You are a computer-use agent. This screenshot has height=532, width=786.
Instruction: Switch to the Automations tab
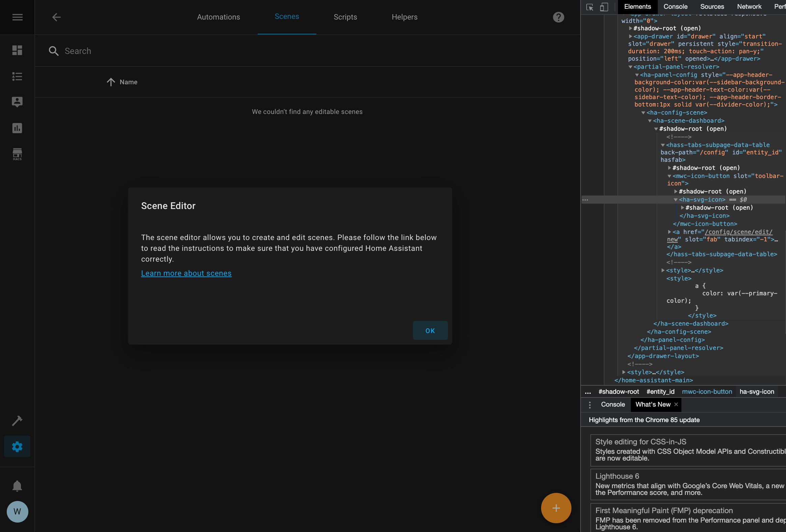click(219, 17)
